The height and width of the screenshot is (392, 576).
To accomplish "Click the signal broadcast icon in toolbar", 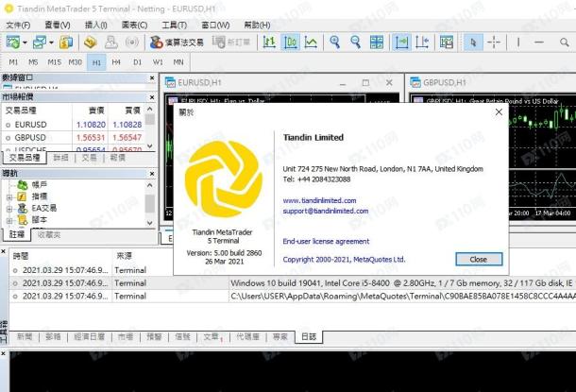I will (x=131, y=43).
